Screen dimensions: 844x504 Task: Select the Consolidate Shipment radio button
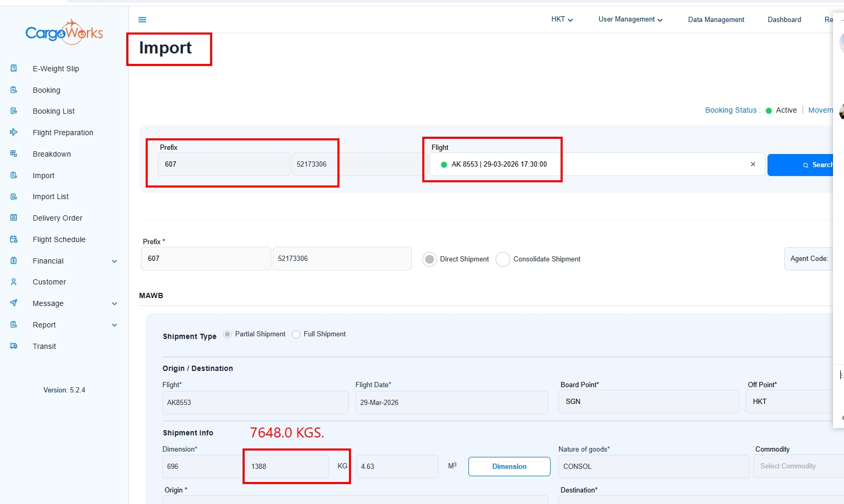[x=503, y=259]
